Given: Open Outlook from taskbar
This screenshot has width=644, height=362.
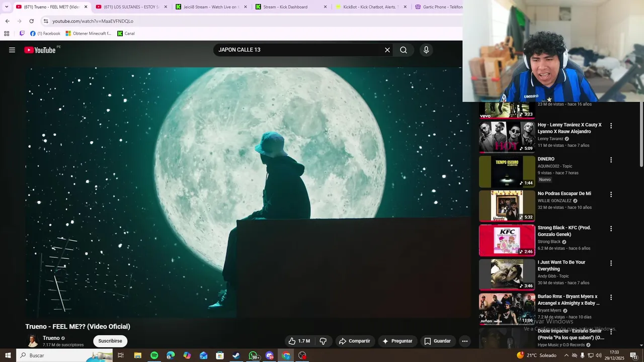Looking at the screenshot, I should pos(203,355).
